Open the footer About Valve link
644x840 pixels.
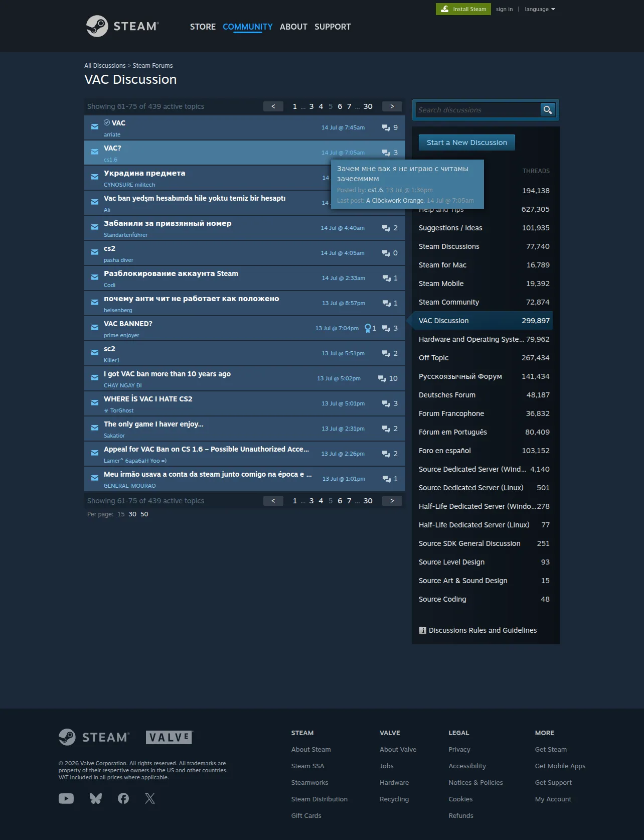click(398, 750)
